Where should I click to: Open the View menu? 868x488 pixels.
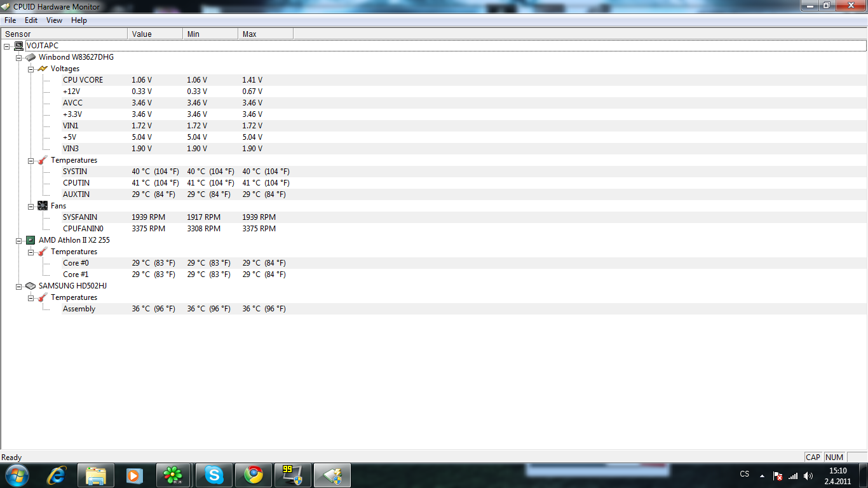(55, 20)
